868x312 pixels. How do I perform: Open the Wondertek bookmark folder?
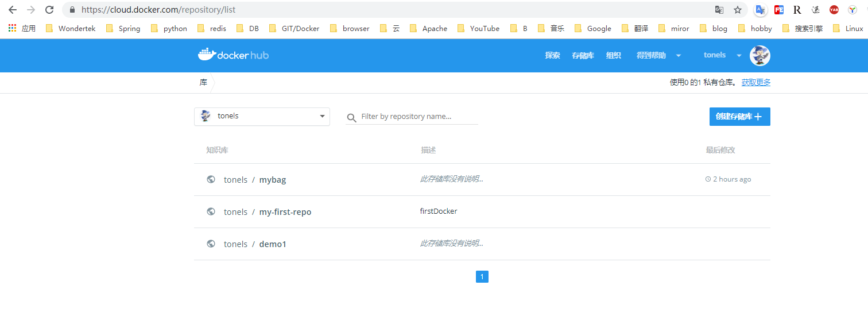coord(71,28)
